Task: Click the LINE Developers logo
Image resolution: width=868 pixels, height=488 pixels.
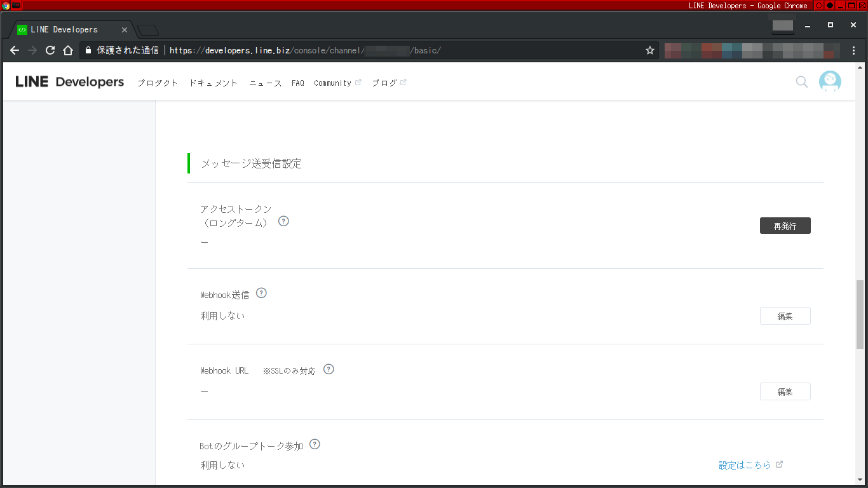Action: (x=69, y=81)
